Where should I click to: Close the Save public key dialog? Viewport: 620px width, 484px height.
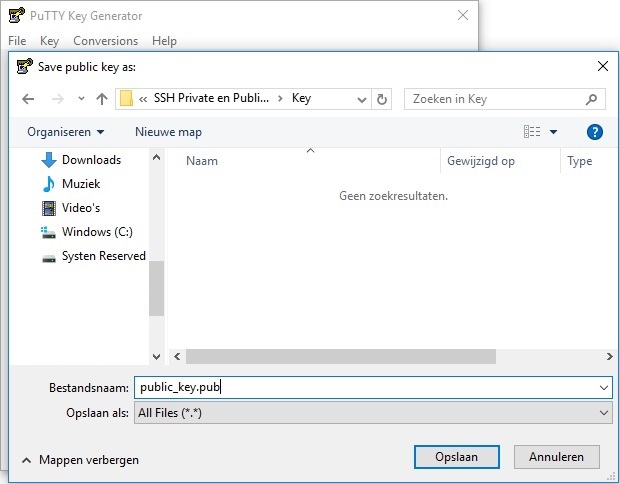coord(603,66)
